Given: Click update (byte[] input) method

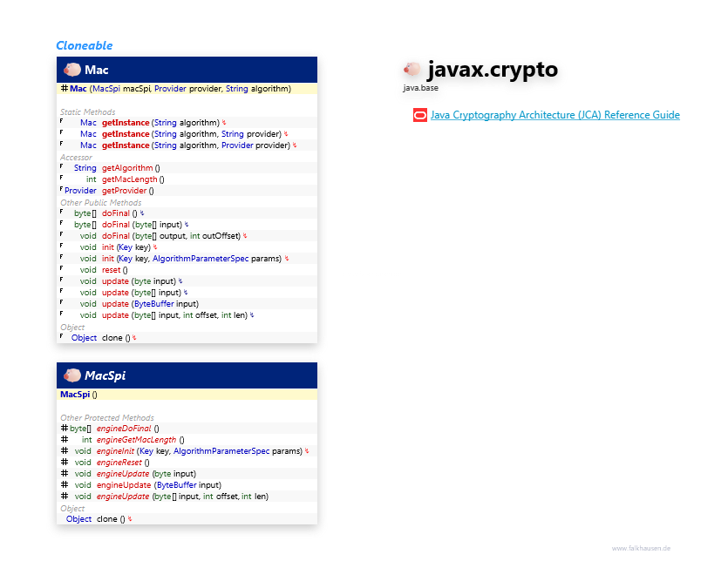Looking at the screenshot, I should (141, 293).
